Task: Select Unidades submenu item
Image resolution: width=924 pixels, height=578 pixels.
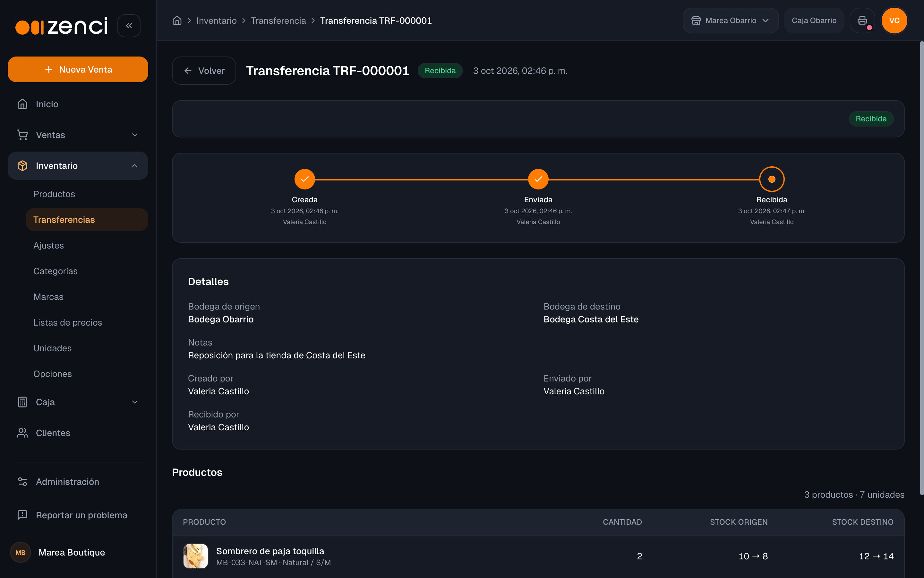Action: [x=87, y=348]
